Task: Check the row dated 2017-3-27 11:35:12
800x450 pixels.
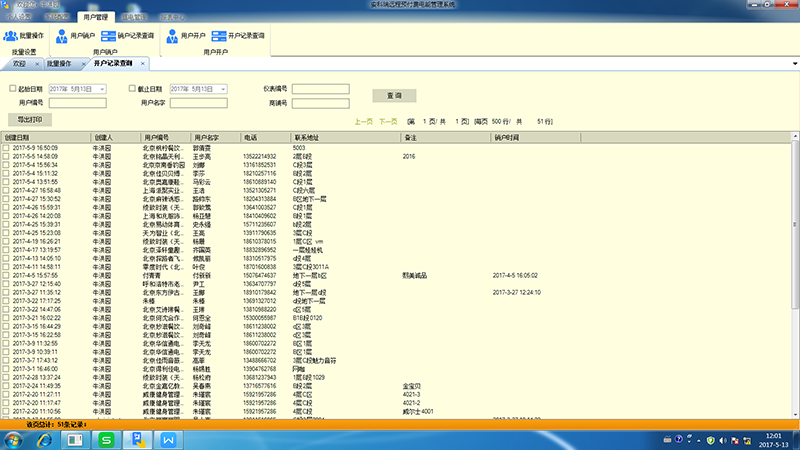Action: (6, 292)
